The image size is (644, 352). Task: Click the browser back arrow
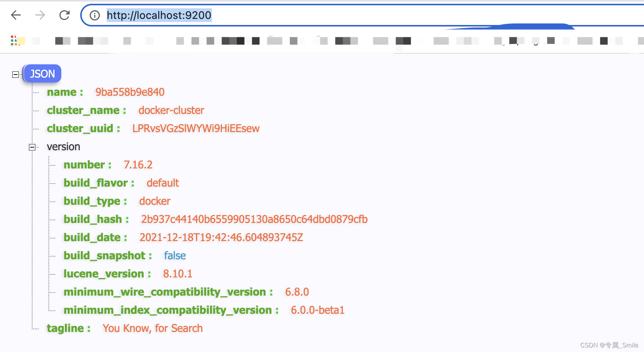[16, 15]
